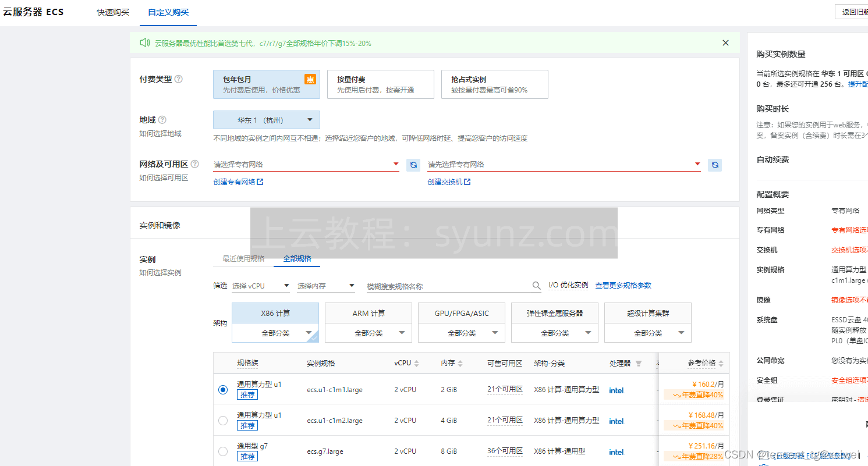The height and width of the screenshot is (466, 868).
Task: Select the ecs.u1-c1m1.large instance radio button
Action: [x=223, y=390]
